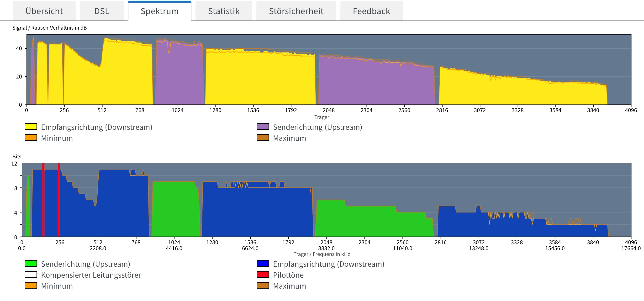The width and height of the screenshot is (644, 301).
Task: Click red Pilottöne legend swatch
Action: [x=263, y=275]
